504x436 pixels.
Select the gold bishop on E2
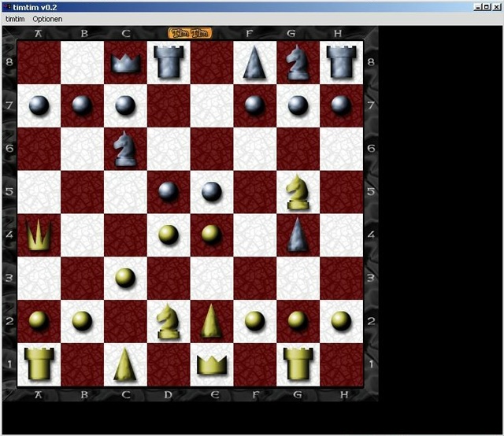(212, 321)
